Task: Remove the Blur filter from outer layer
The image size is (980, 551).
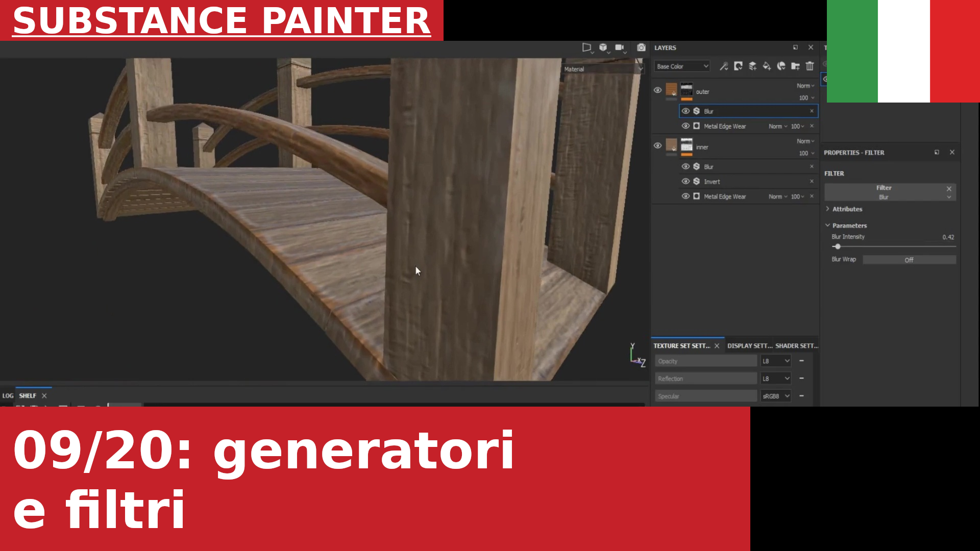Action: click(x=812, y=111)
